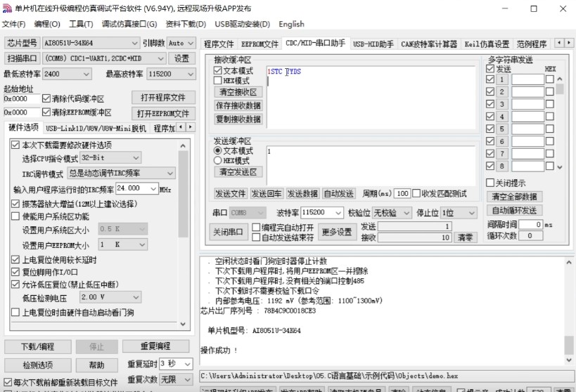The width and height of the screenshot is (576, 392).
Task: Select send buffer HEX模式 radio
Action: [x=217, y=160]
